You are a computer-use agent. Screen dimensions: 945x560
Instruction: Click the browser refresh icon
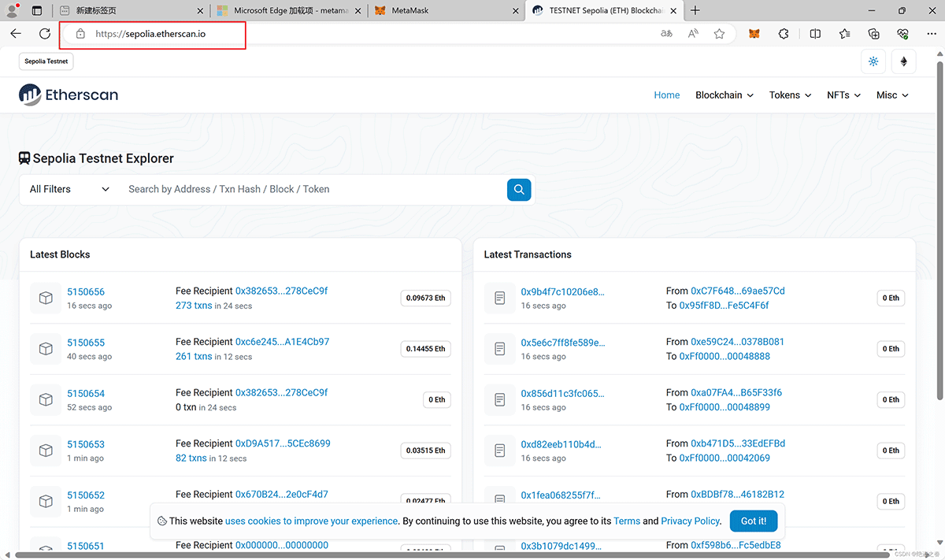(x=45, y=34)
